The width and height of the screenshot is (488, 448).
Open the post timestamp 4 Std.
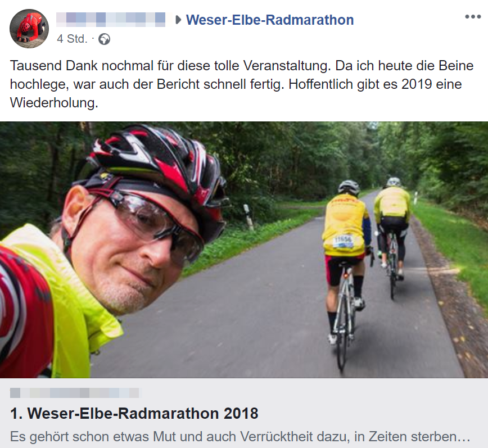click(72, 39)
